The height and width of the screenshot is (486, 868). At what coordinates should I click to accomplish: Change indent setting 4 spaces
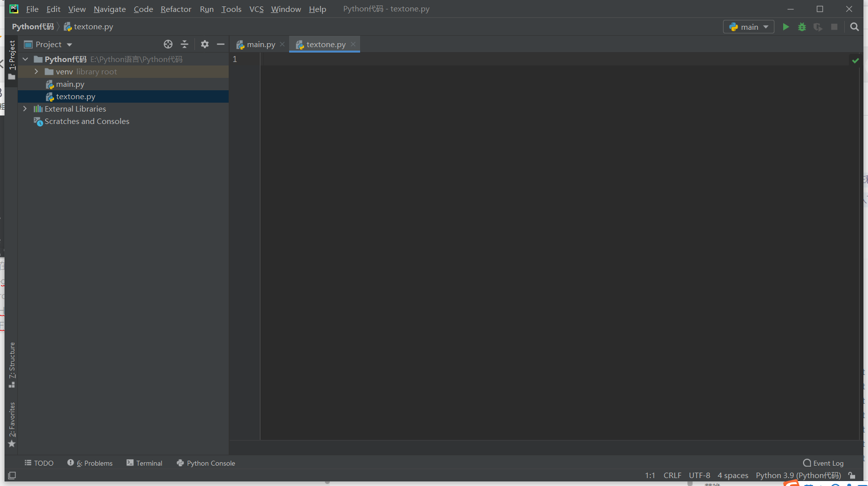click(733, 475)
